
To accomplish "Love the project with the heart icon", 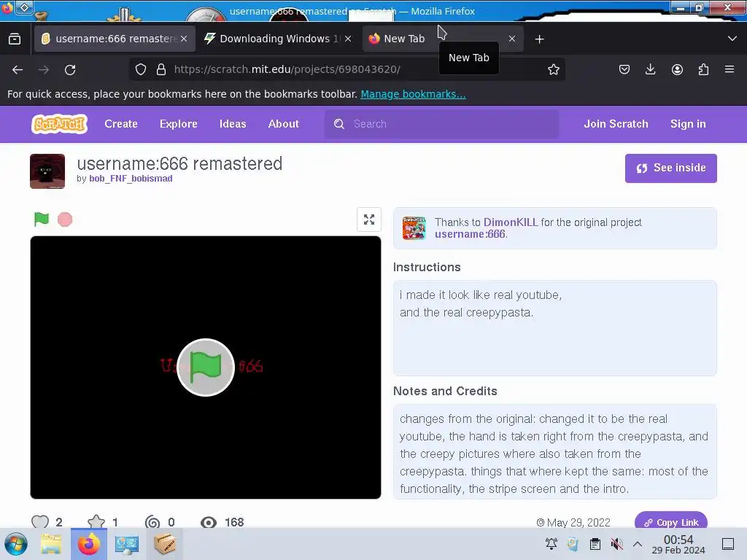I will coord(40,522).
